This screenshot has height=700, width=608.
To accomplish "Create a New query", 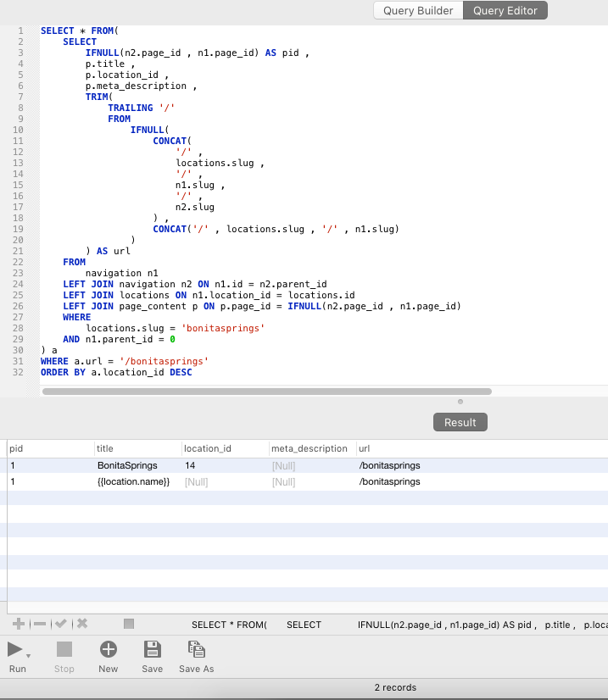I will (109, 650).
